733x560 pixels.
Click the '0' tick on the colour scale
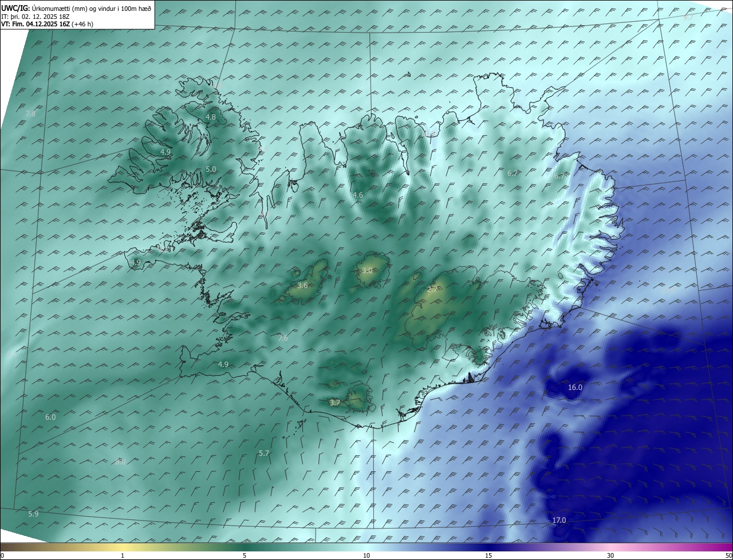coord(2,555)
